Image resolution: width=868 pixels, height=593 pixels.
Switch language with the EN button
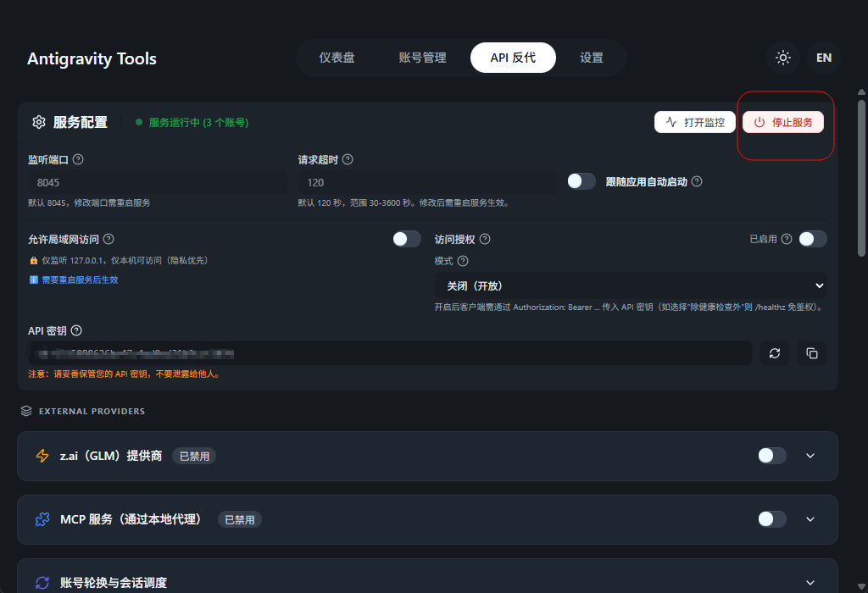[x=824, y=58]
